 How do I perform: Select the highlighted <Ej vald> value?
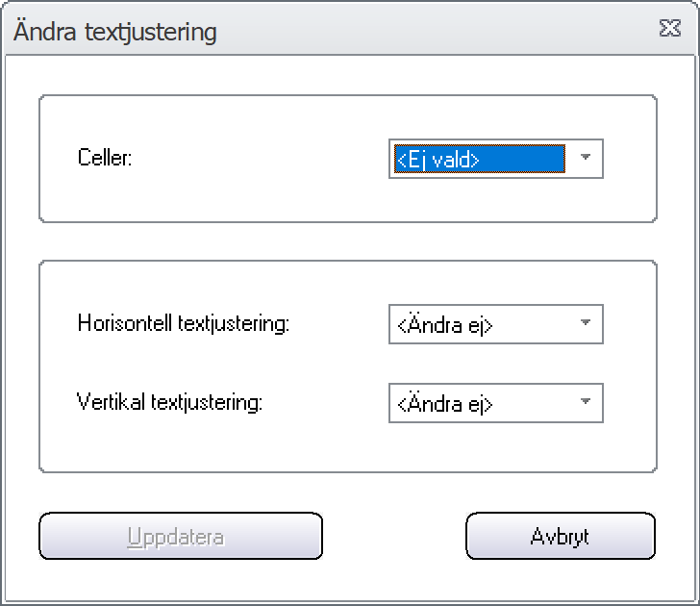(480, 159)
